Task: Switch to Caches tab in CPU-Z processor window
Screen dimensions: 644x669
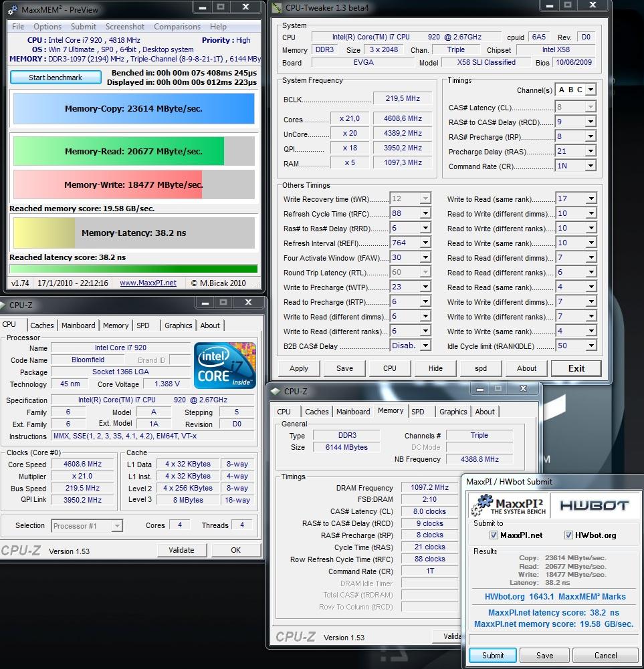Action: (42, 325)
